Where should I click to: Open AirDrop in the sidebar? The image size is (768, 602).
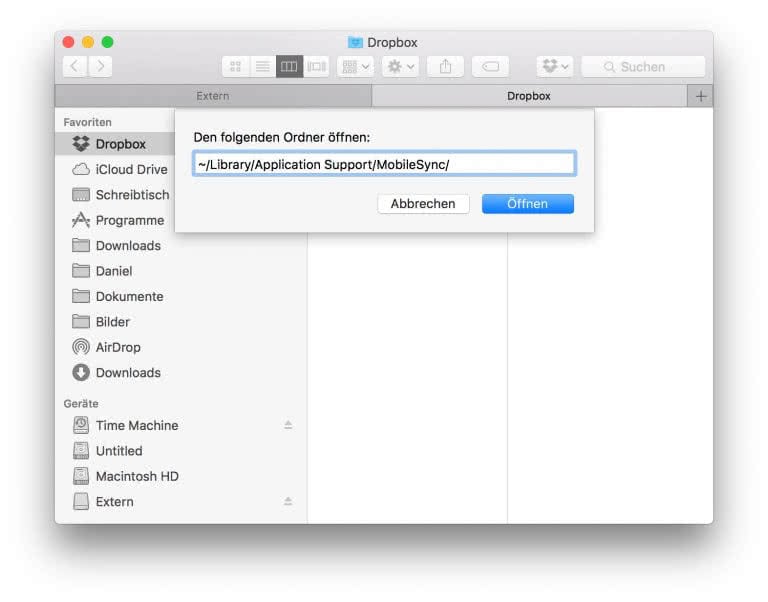pos(117,347)
